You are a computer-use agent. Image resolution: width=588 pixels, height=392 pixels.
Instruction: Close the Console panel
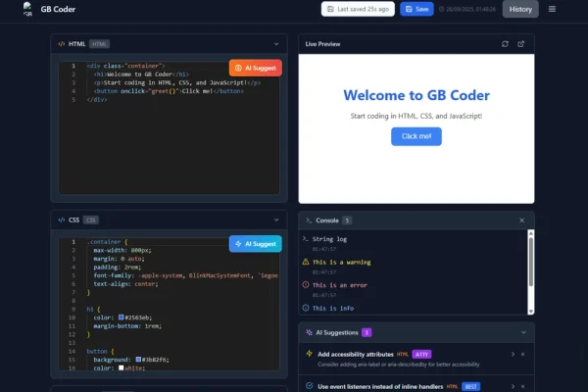click(521, 220)
